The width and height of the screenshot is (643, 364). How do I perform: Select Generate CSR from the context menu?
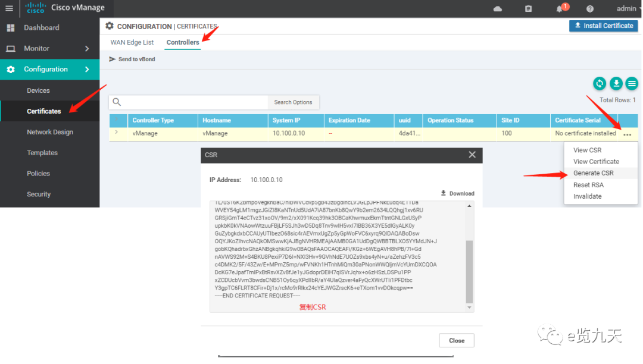595,173
